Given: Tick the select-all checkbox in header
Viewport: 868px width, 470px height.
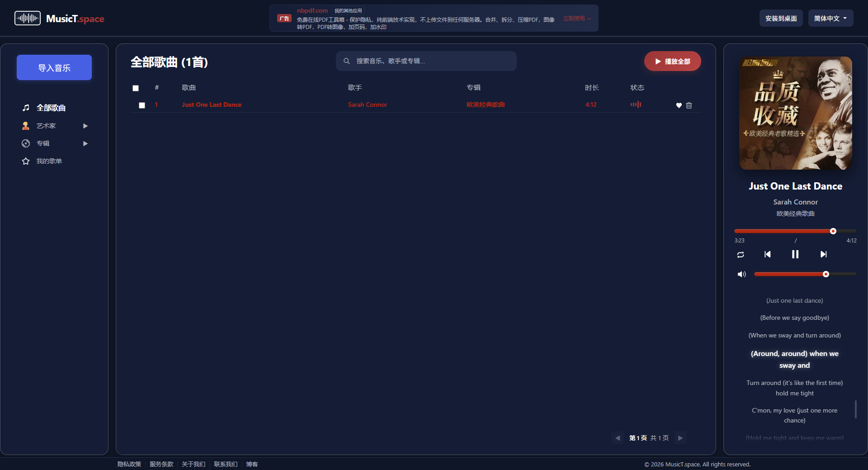Looking at the screenshot, I should click(136, 88).
